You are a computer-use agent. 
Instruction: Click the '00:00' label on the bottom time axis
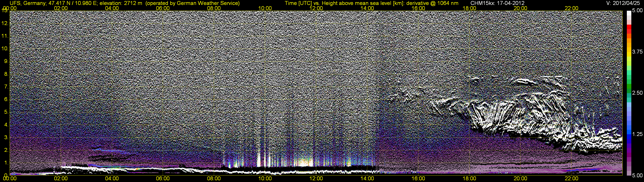pos(10,179)
